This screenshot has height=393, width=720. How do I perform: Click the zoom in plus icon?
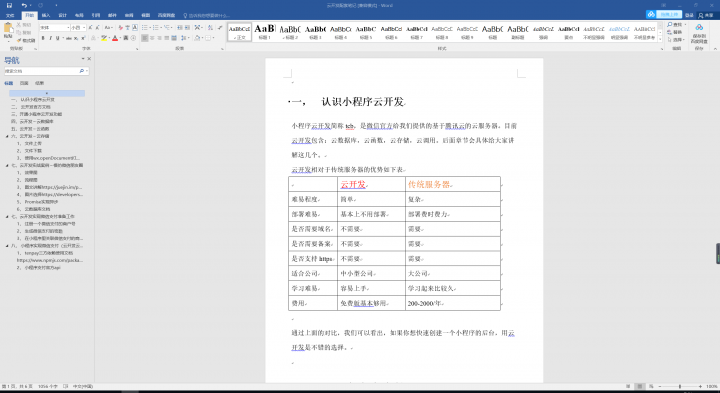coord(700,387)
